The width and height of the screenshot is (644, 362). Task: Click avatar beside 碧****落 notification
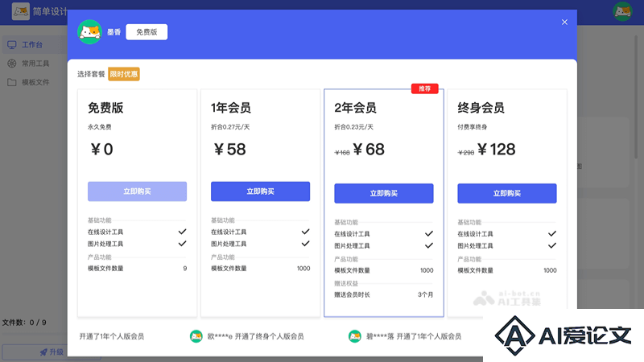point(354,336)
